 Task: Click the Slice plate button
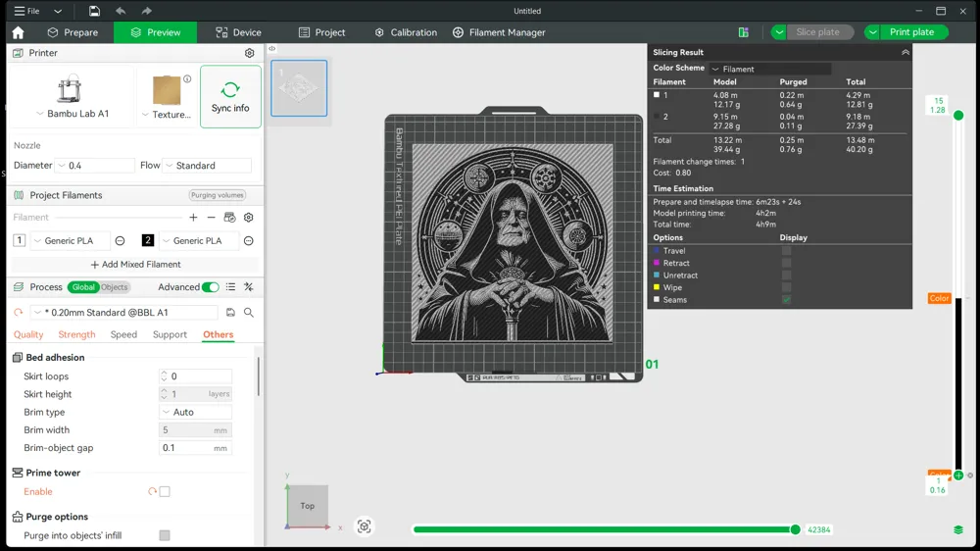pyautogui.click(x=818, y=32)
